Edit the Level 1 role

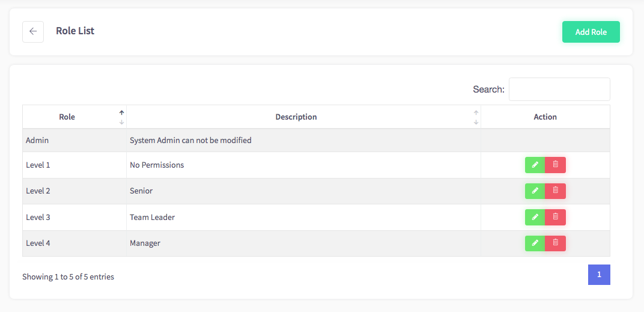[535, 165]
